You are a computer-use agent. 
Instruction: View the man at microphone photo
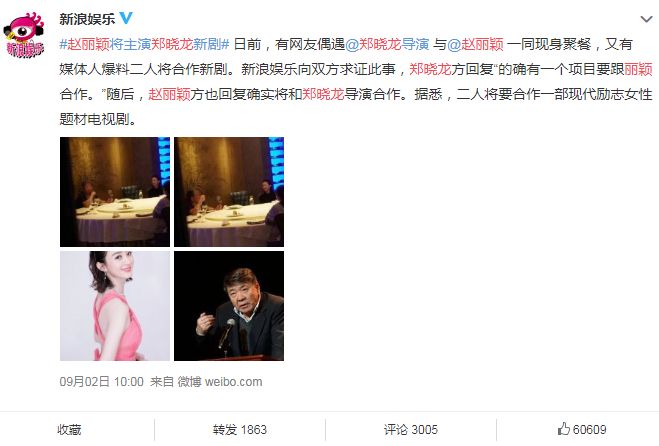tap(229, 306)
